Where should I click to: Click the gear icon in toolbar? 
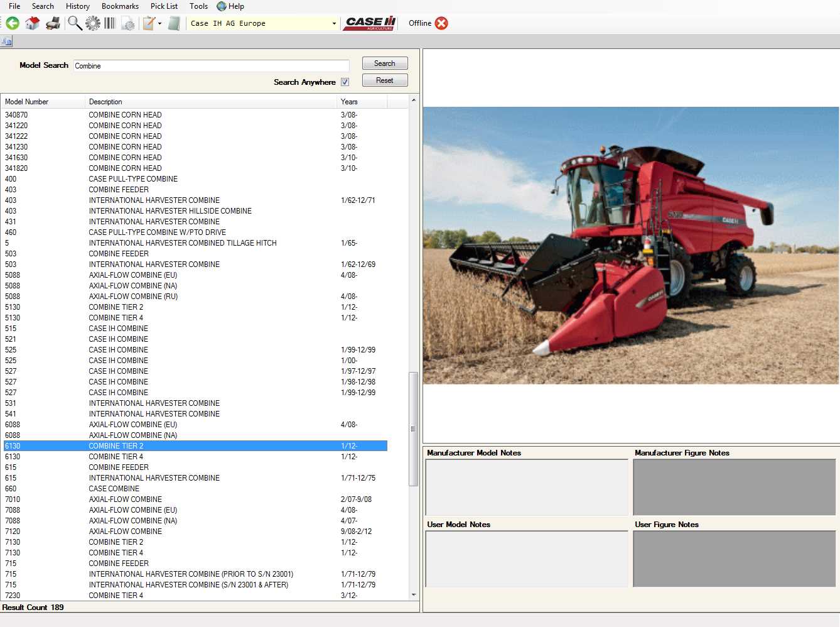tap(93, 23)
